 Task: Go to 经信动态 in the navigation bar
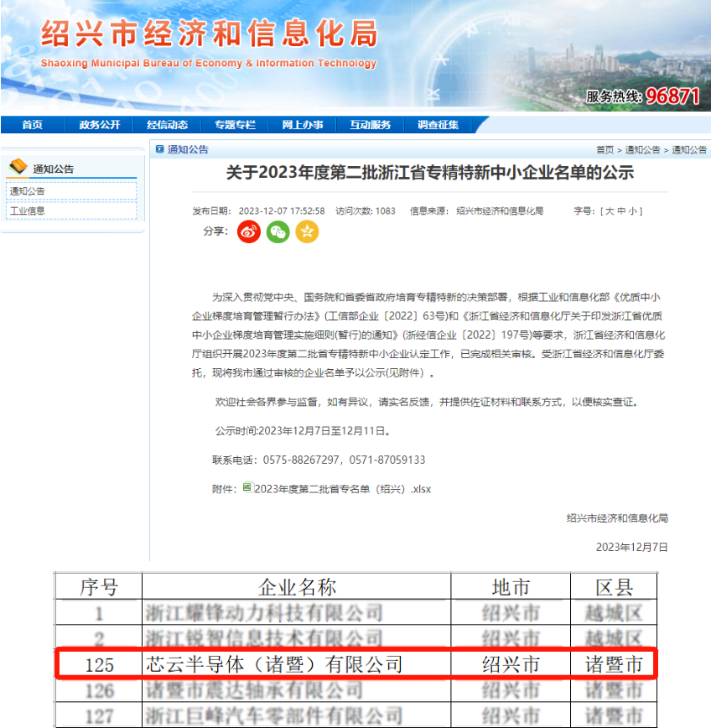(168, 125)
